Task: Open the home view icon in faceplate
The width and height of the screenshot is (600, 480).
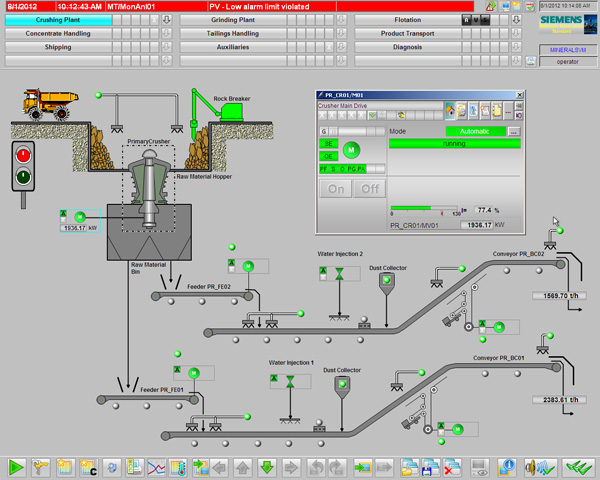Action: 451,110
